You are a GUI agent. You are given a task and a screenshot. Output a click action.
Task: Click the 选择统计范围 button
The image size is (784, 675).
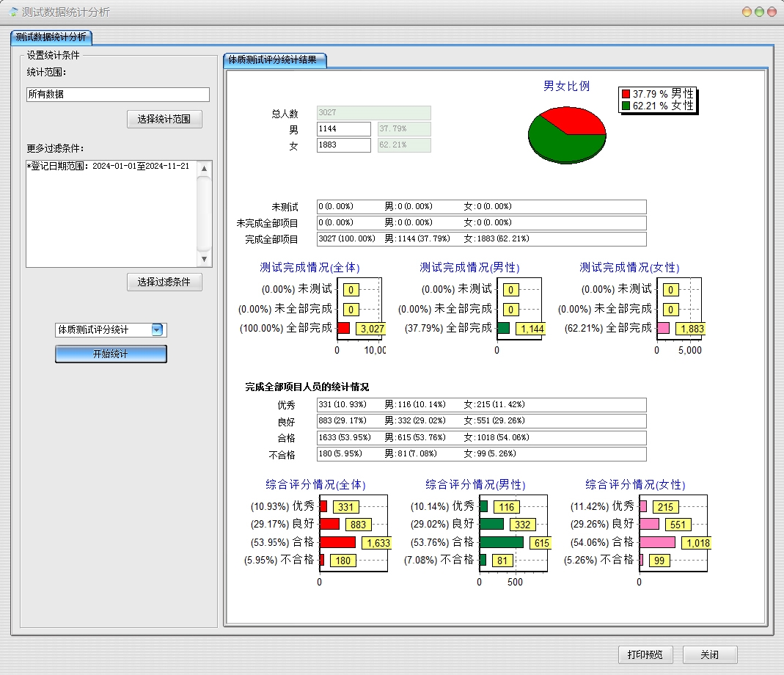(164, 119)
